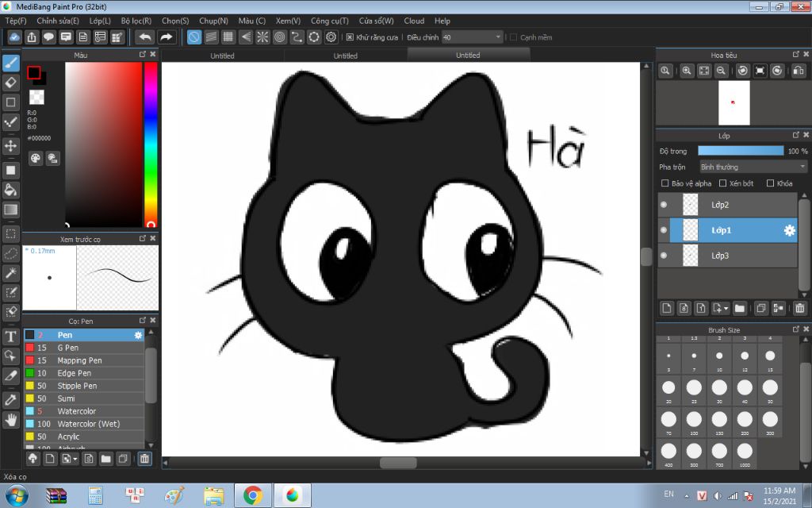Delete the selected layer with trash icon
This screenshot has width=812, height=508.
799,309
